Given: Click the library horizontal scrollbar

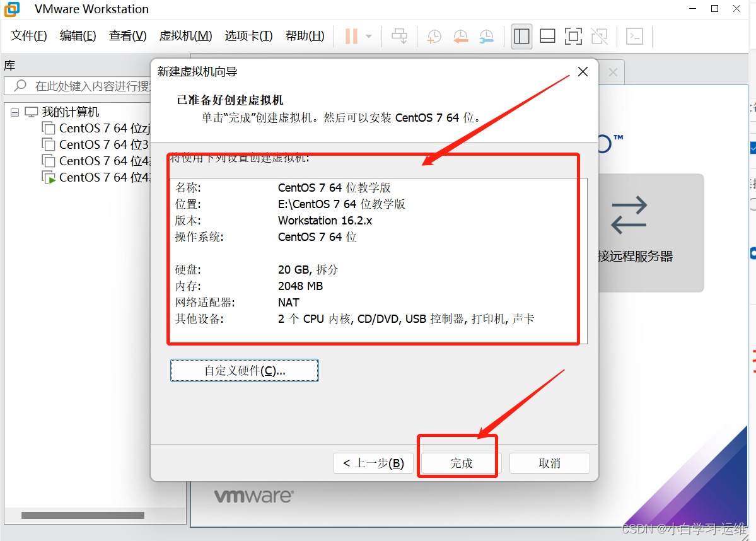Looking at the screenshot, I should pos(83,515).
